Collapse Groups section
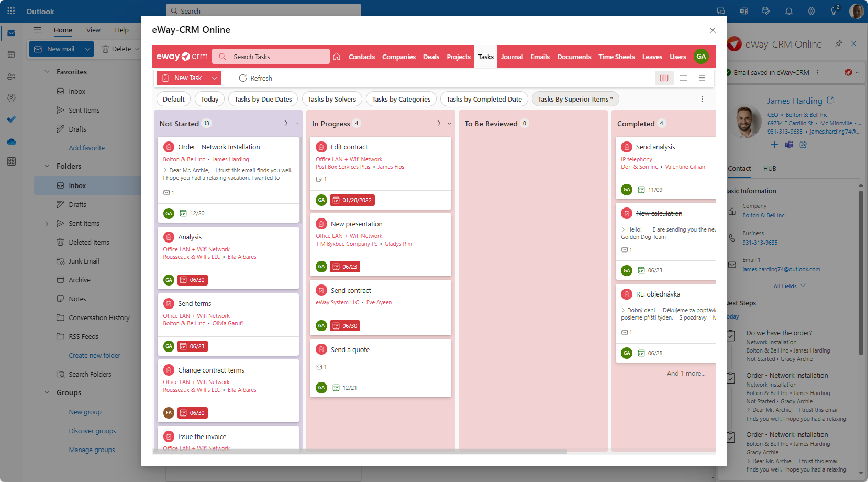 pyautogui.click(x=47, y=392)
